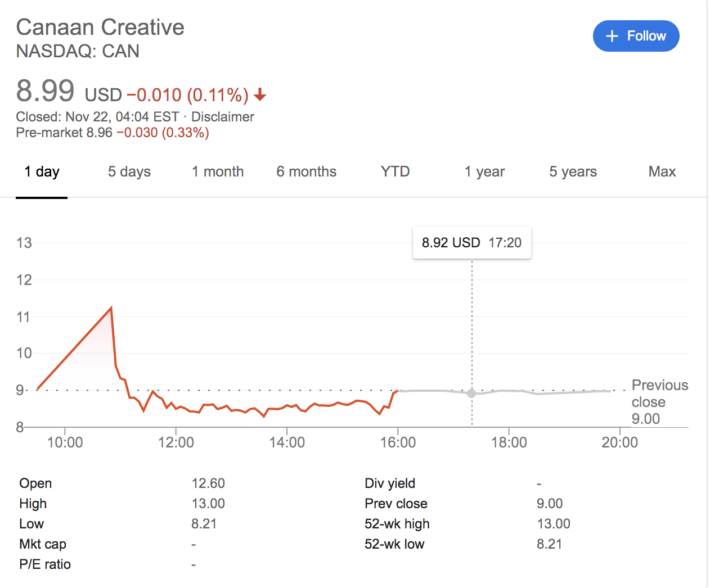Click the Canaan Creative title
Image resolution: width=710 pixels, height=588 pixels.
(100, 27)
